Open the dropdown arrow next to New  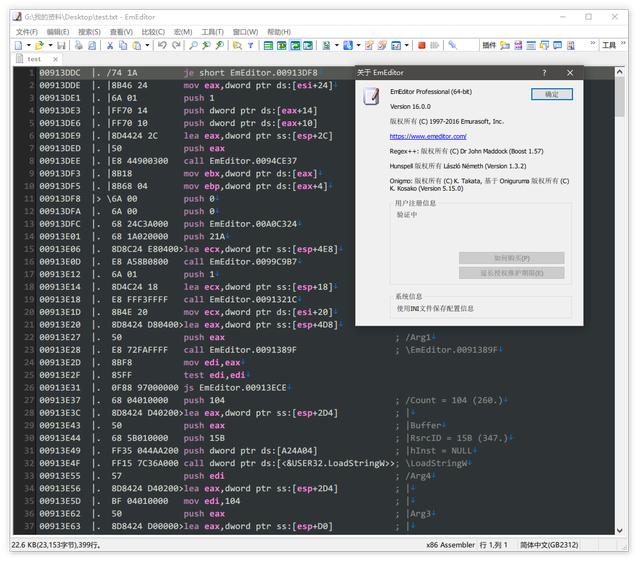pos(29,45)
